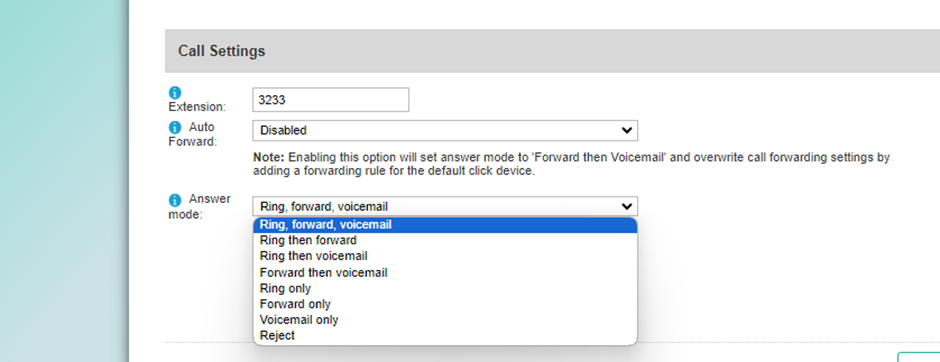Click the info icon beside Extension
940x362 pixels.
tap(174, 93)
